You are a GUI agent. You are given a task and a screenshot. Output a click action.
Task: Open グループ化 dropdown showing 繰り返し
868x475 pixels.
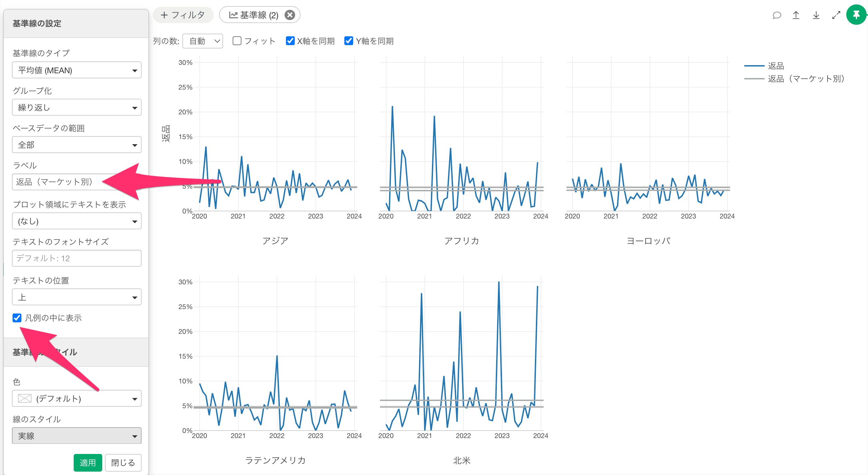pyautogui.click(x=77, y=108)
